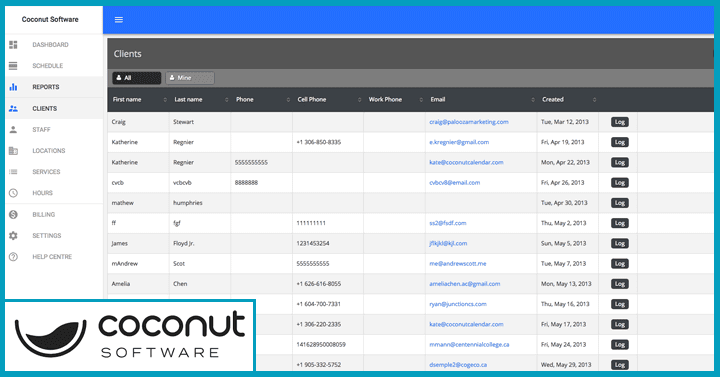This screenshot has width=720, height=377.
Task: Open email me@andrewscott.me
Action: click(458, 264)
